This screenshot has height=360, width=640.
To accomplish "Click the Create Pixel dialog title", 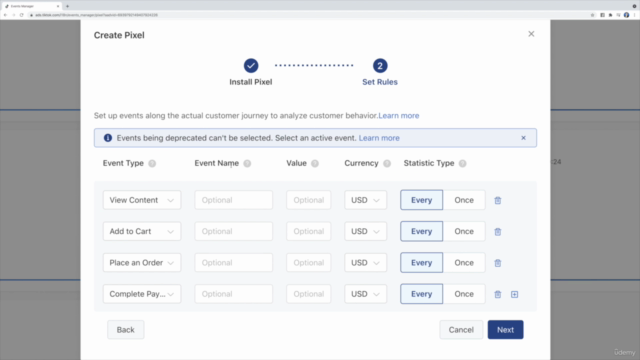I will coord(119,35).
